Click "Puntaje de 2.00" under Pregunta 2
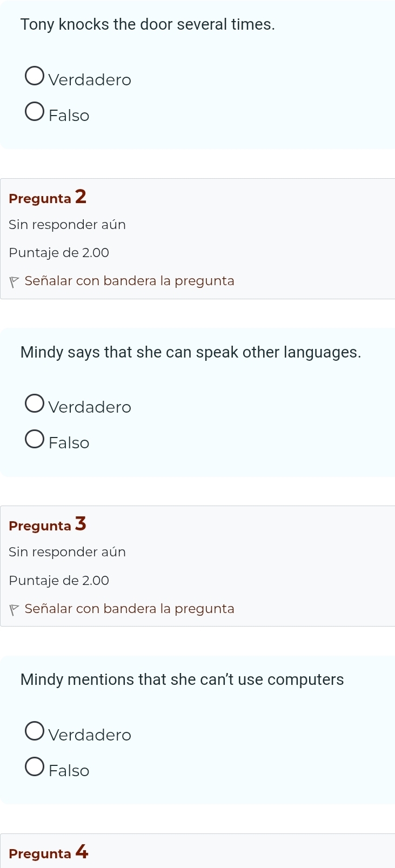This screenshot has width=395, height=868. [x=59, y=253]
